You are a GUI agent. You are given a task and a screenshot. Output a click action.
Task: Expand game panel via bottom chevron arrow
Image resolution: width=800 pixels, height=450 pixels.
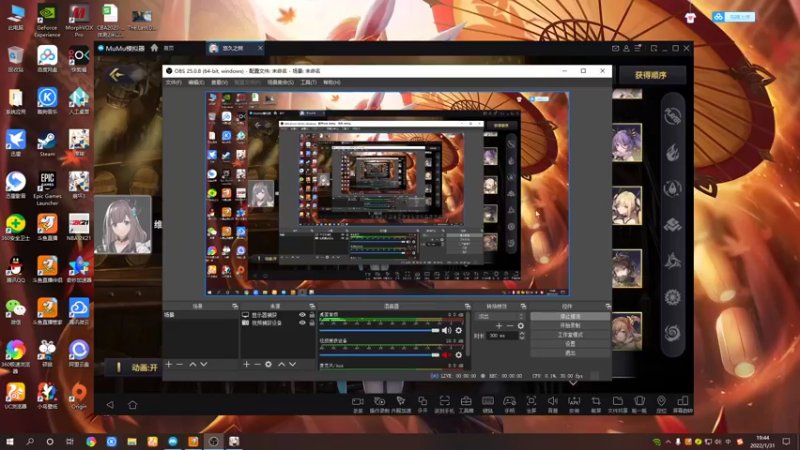coord(573,383)
